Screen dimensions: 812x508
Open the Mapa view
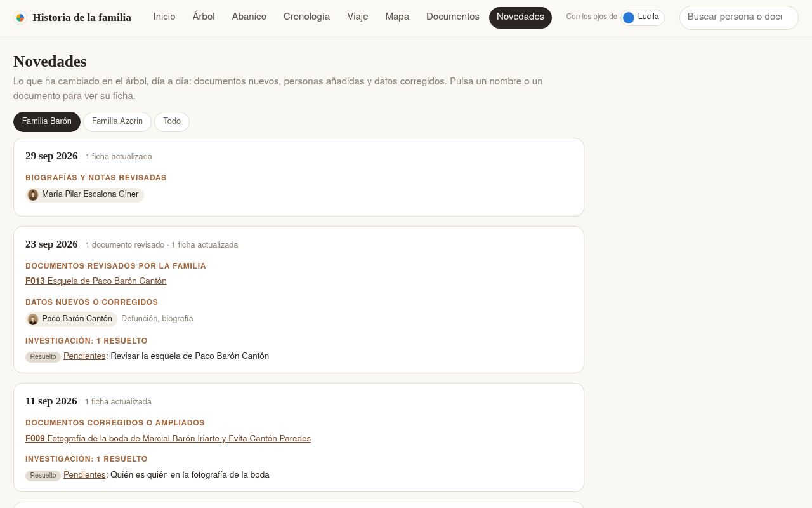[397, 17]
